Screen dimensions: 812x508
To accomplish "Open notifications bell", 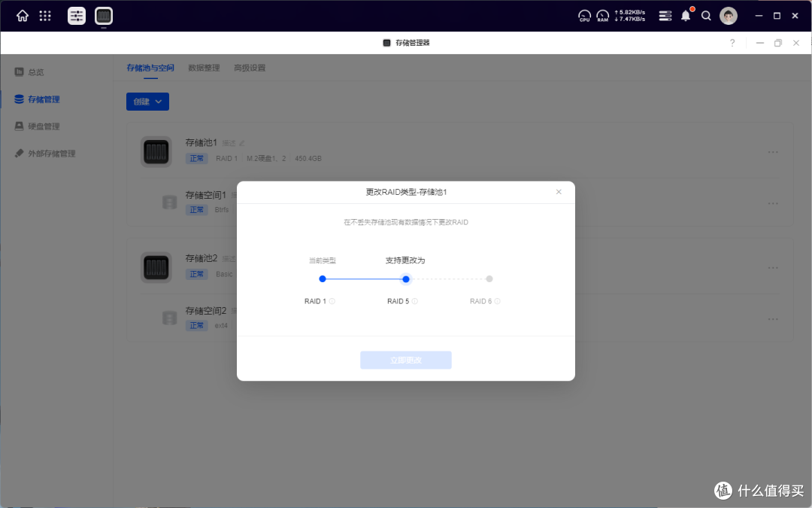I will tap(686, 16).
